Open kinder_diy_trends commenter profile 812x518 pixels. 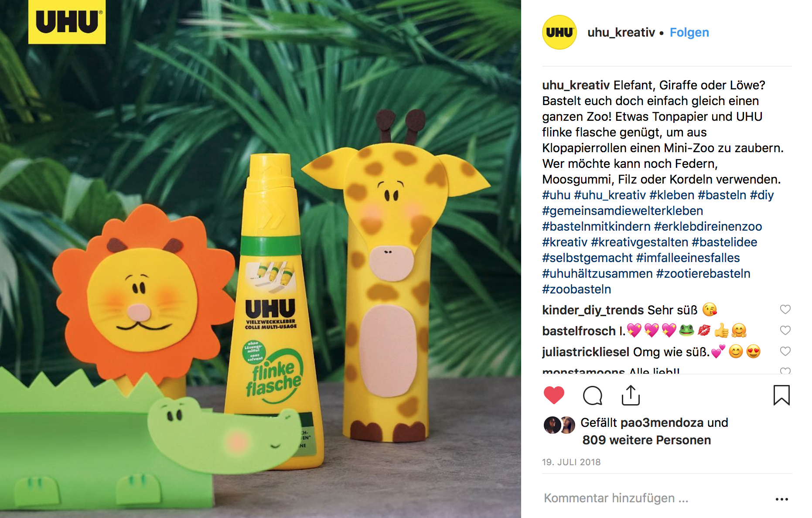point(593,310)
